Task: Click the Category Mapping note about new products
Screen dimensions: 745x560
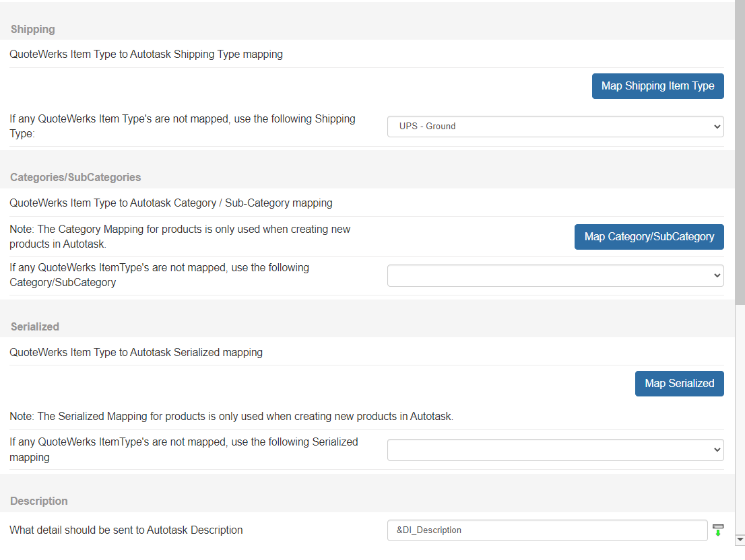Action: click(x=180, y=236)
